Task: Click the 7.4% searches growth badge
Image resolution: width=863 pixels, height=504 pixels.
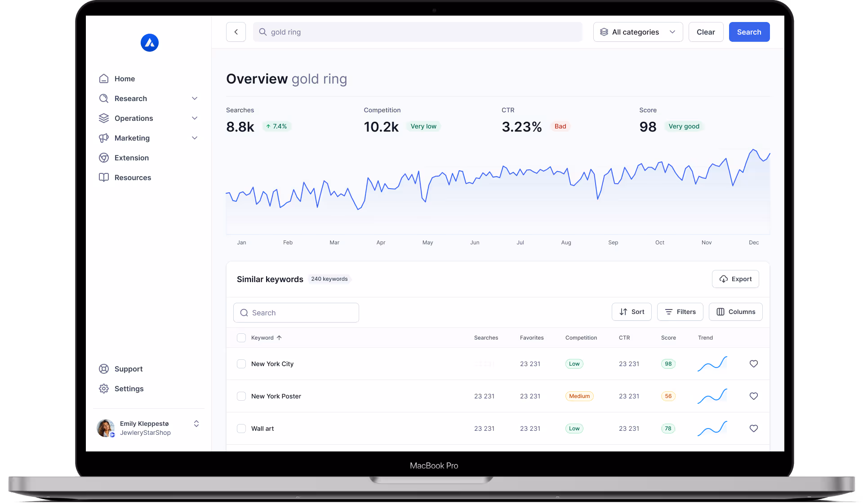Action: coord(276,126)
